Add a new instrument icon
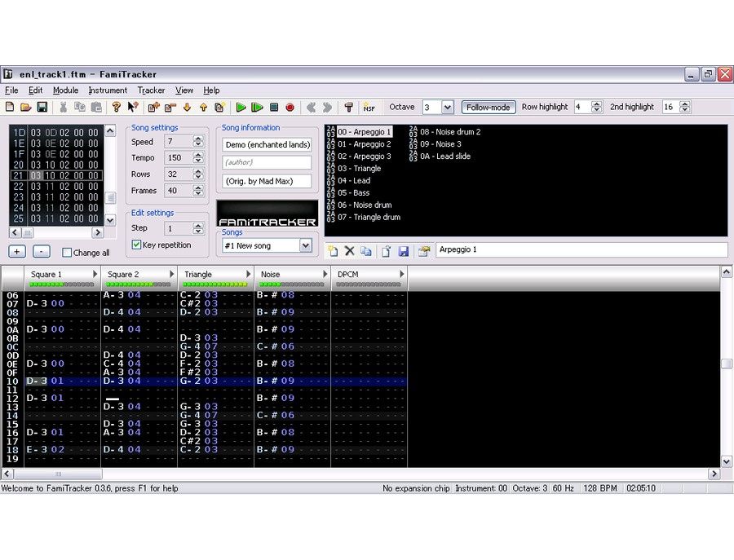Screen dimensions: 734x560 pos(333,251)
